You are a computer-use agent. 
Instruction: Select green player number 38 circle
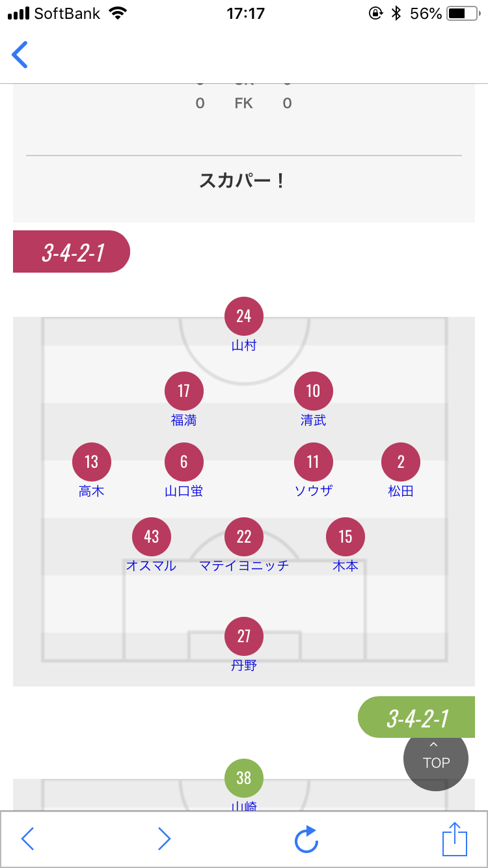pos(244,778)
